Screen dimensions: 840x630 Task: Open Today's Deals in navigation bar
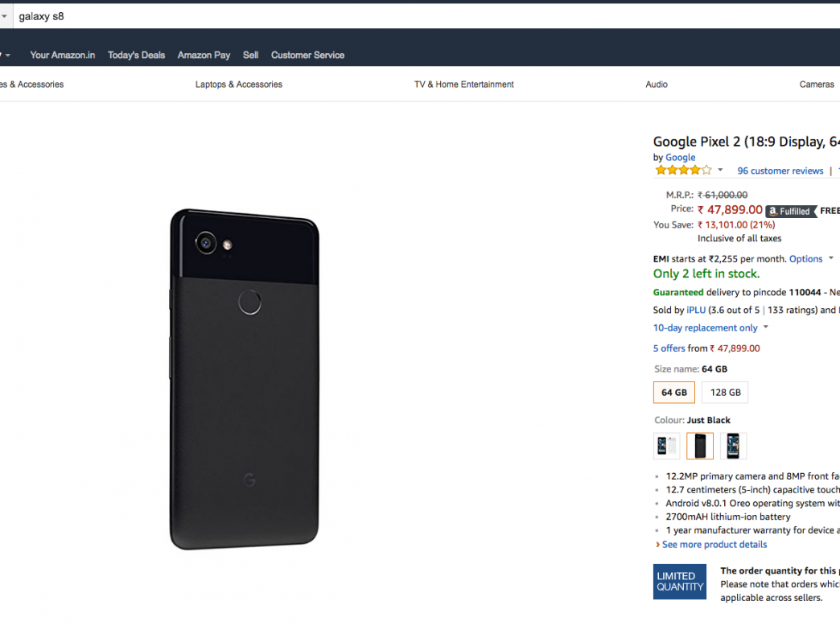pyautogui.click(x=136, y=56)
